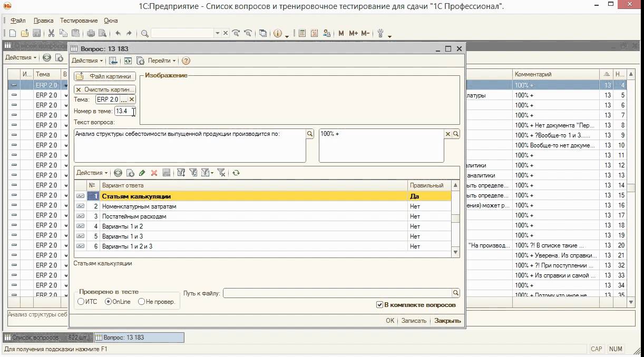Image resolution: width=644 pixels, height=357 pixels.
Task: Add a new answer row with the plus icon
Action: pyautogui.click(x=118, y=173)
